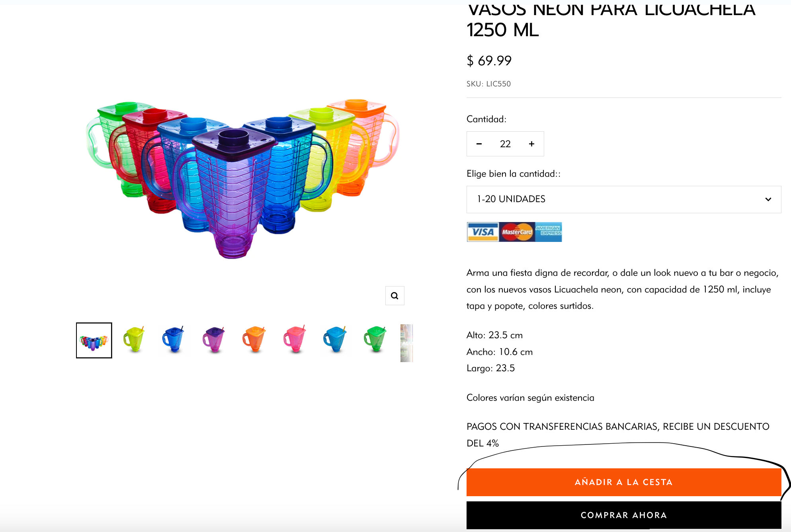Screen dimensions: 791x532
Task: Click the quantity number field showing 22
Action: pyautogui.click(x=505, y=144)
